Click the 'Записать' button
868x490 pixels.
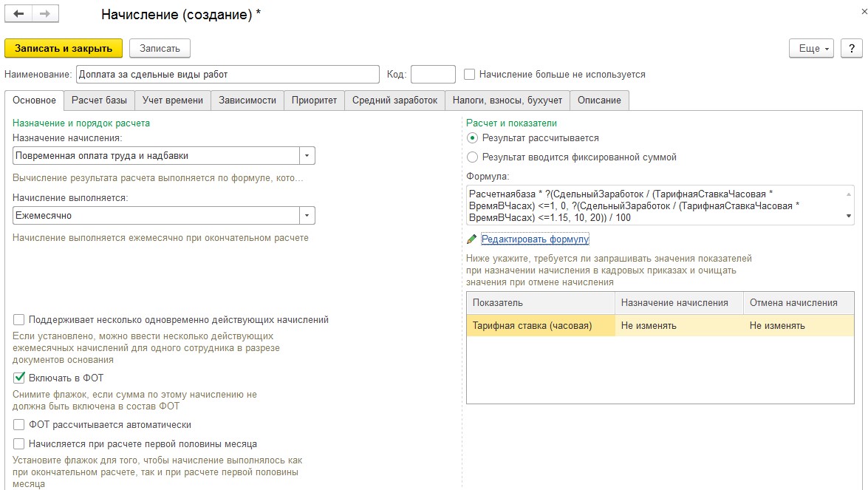click(160, 48)
